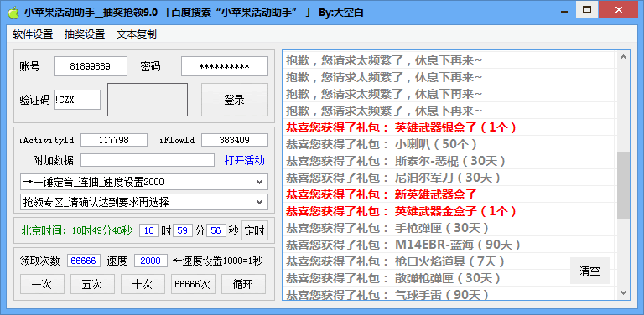Click the 定时 button

[x=255, y=230]
